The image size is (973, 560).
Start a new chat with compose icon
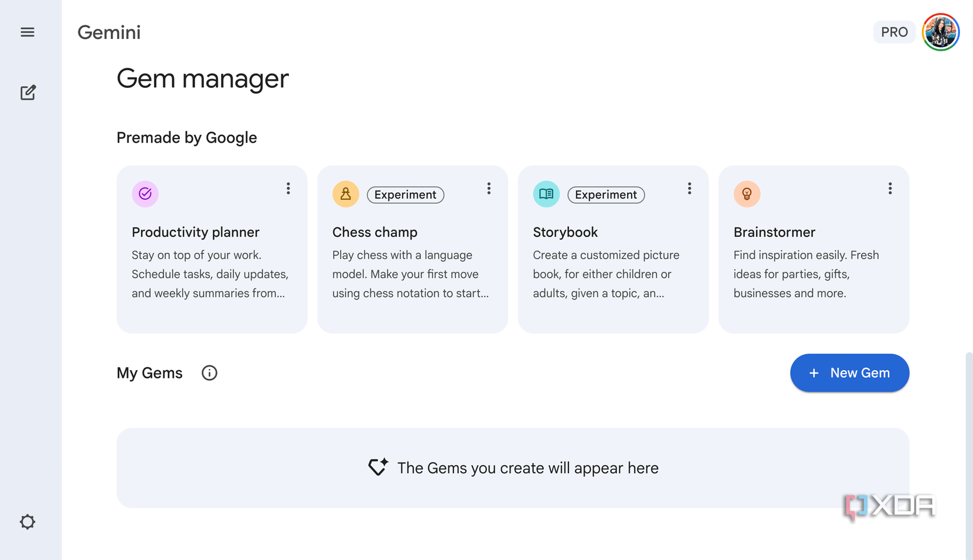(x=28, y=93)
